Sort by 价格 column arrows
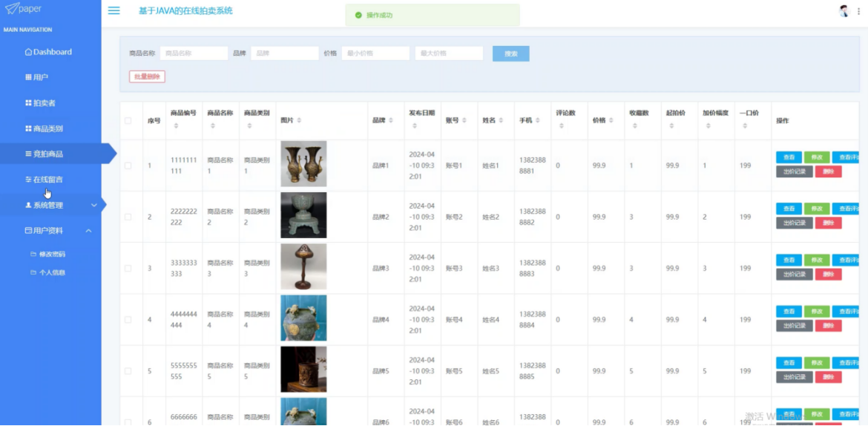The height and width of the screenshot is (426, 868). coord(611,120)
